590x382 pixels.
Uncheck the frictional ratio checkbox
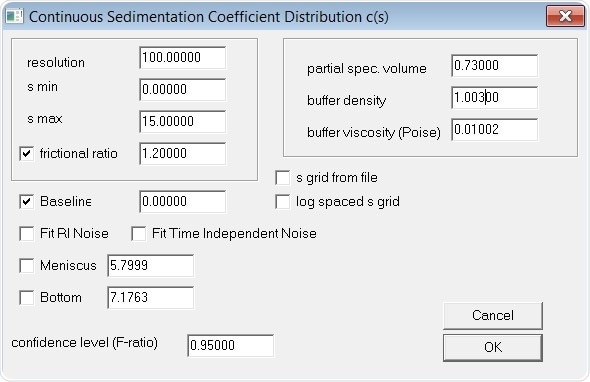coord(27,154)
